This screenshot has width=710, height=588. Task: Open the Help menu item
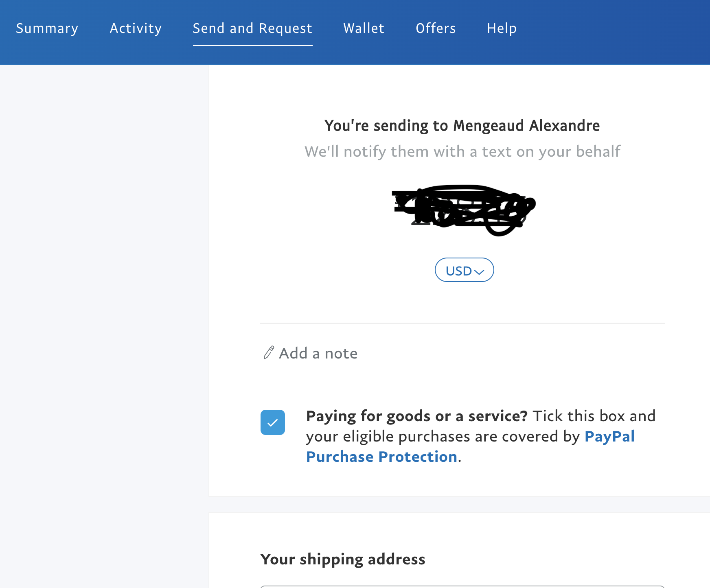tap(502, 28)
